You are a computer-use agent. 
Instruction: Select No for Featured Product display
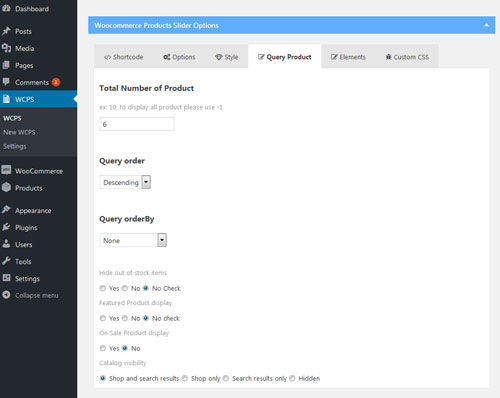(125, 318)
